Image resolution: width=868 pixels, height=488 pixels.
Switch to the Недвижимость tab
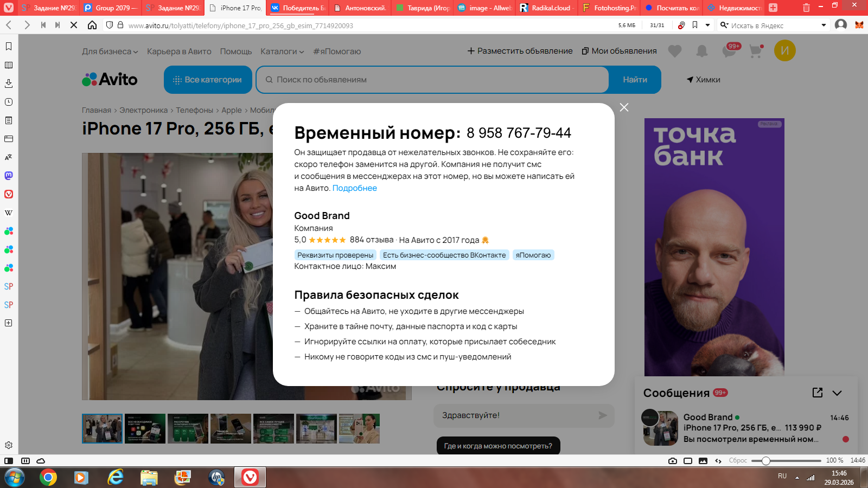pyautogui.click(x=734, y=8)
